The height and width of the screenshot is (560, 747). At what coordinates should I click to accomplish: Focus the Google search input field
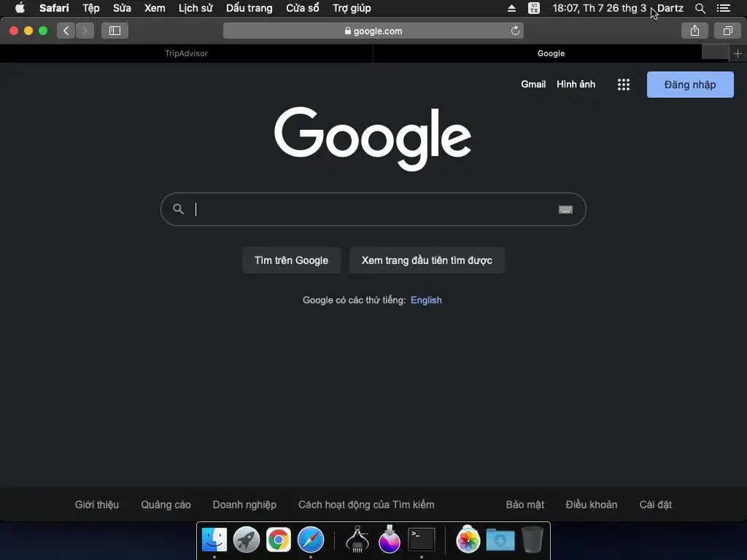[373, 209]
